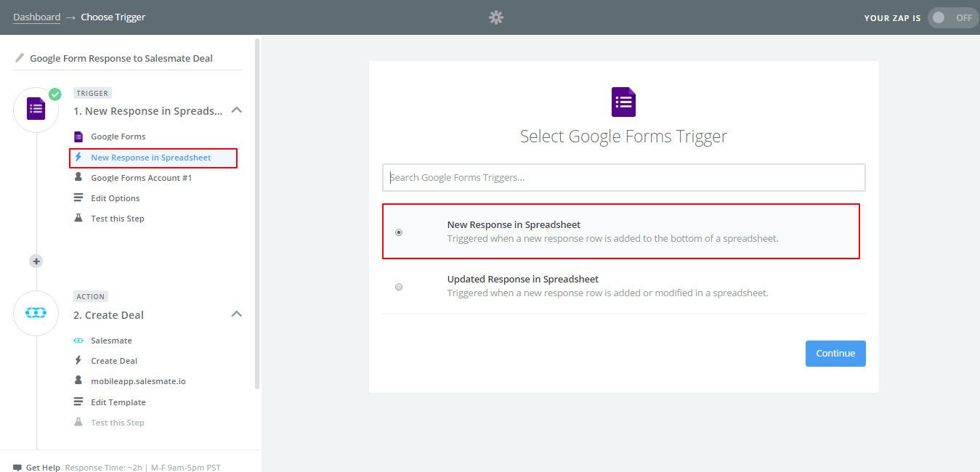The image size is (980, 472).
Task: Open Salesmate sidebar item
Action: click(111, 341)
